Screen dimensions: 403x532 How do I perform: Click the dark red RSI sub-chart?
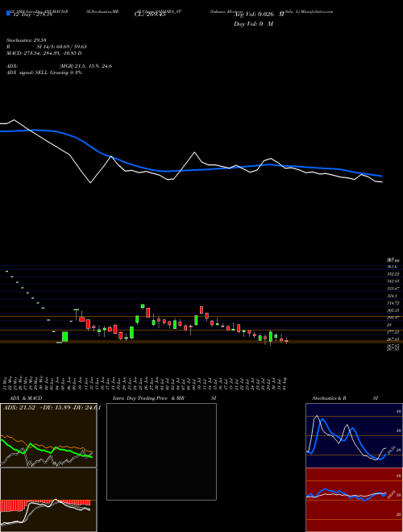click(353, 500)
